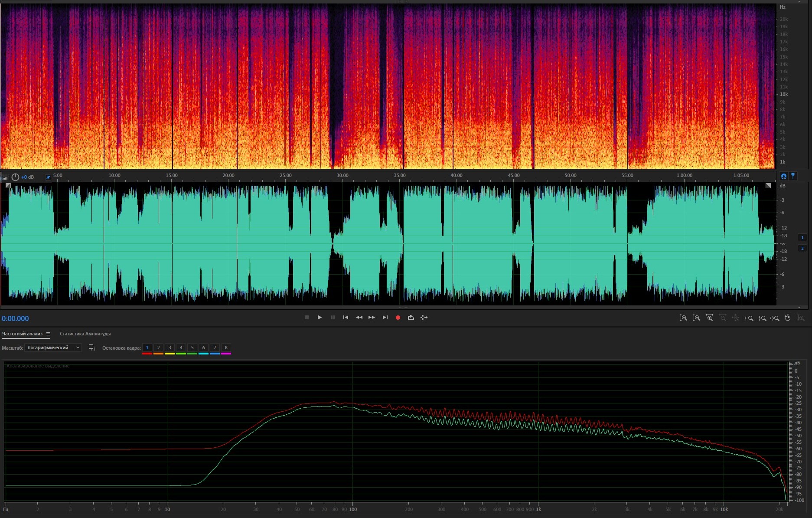Screen dimensions: 812x518
Task: Click the 55:00 mark on timeline ruler
Action: (627, 175)
